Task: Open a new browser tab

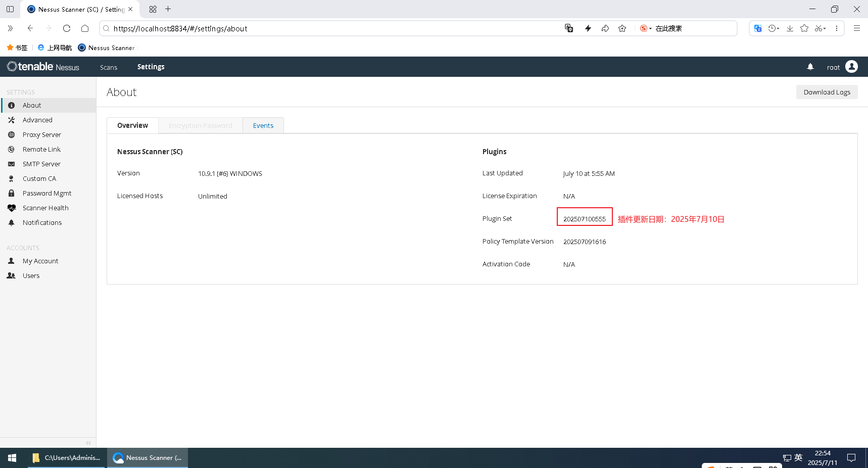Action: click(x=168, y=9)
